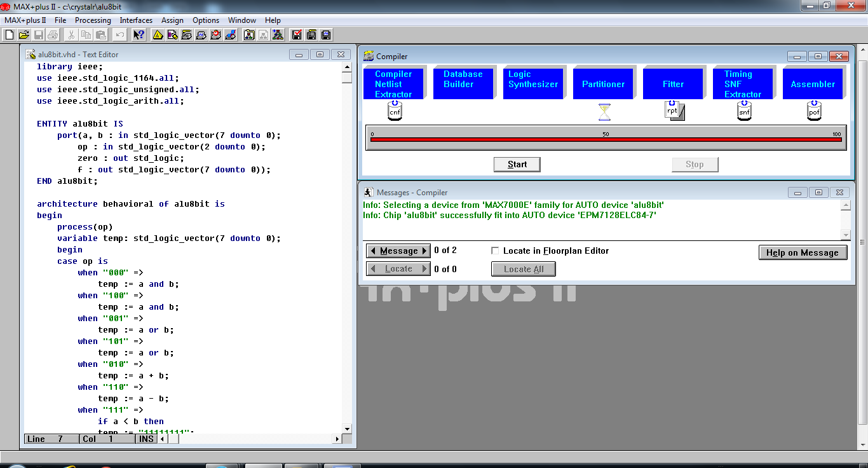Viewport: 868px width, 468px height.
Task: Open the Window menu
Action: click(242, 20)
